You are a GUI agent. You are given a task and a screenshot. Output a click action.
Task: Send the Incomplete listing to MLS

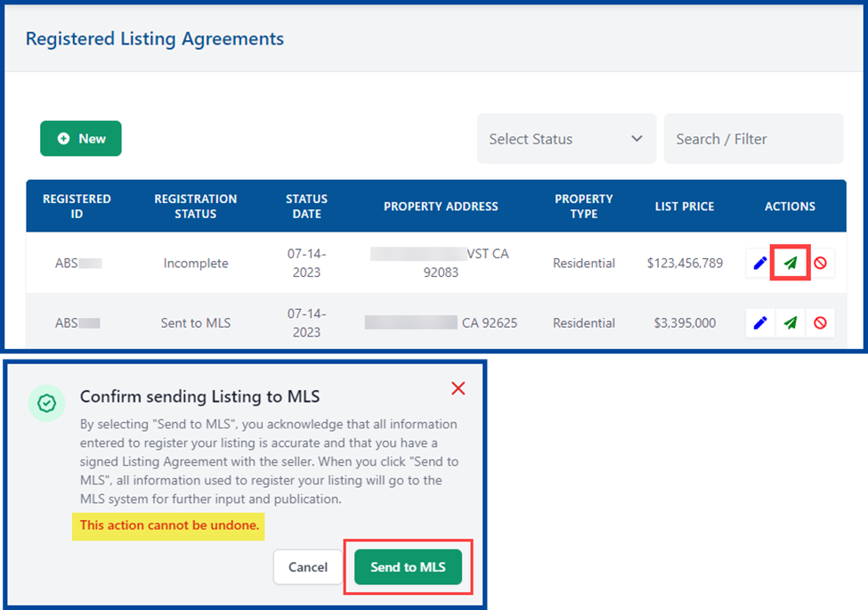(790, 264)
